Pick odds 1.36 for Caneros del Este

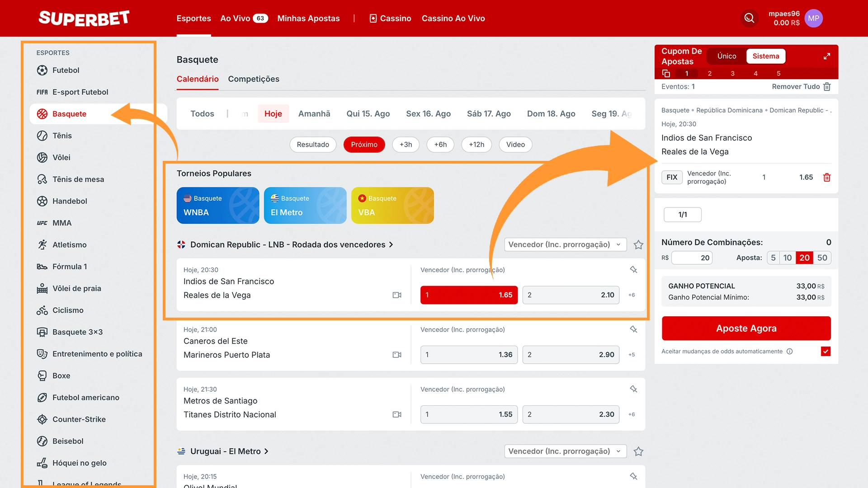469,355
